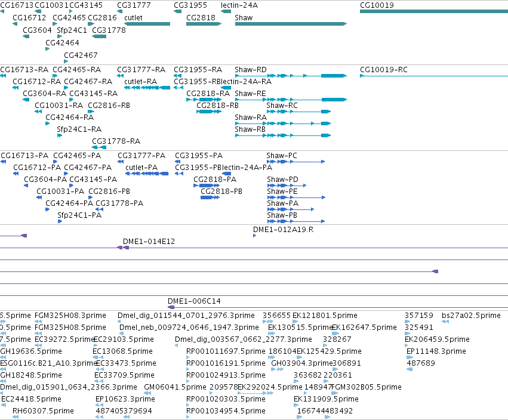Image resolution: width=508 pixels, height=420 pixels.
Task: Click the teal cutlet gene bar
Action: point(147,24)
